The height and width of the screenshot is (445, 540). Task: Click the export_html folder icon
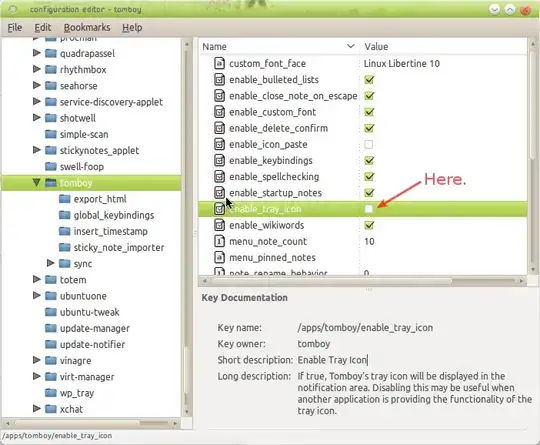coord(64,199)
